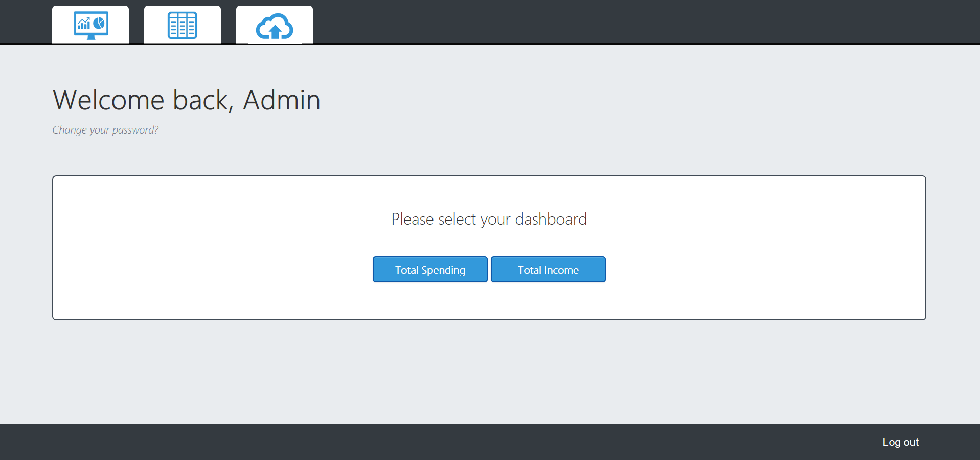Select the Total Spending dashboard
Screen dimensions: 980x460
430,270
